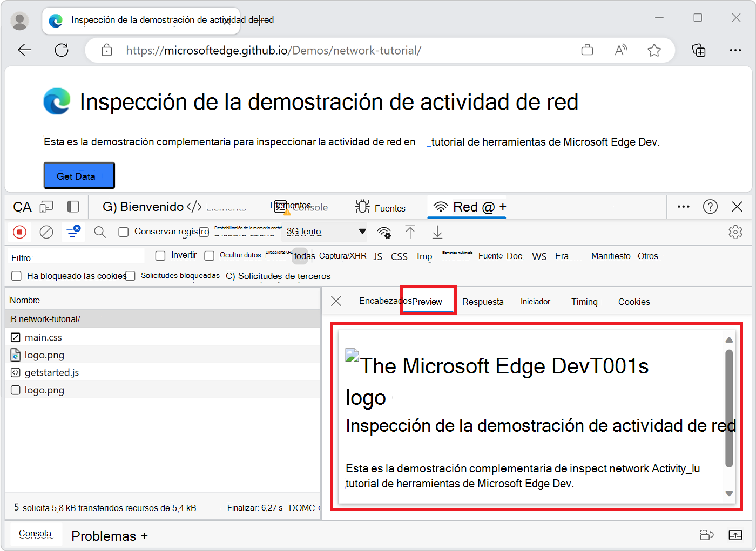Viewport: 756px width, 551px height.
Task: Open Customize and control DevTools menu
Action: click(x=684, y=207)
